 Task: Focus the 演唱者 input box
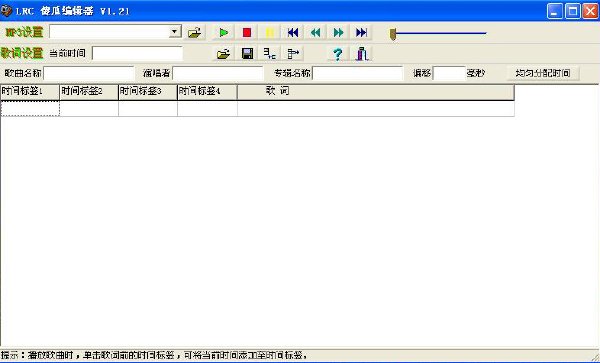point(218,73)
